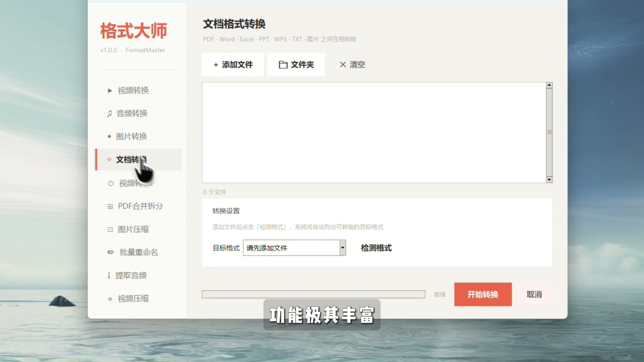Screen dimensions: 644x362
Task: Open PDF合并拆分 tool
Action: [x=137, y=206]
